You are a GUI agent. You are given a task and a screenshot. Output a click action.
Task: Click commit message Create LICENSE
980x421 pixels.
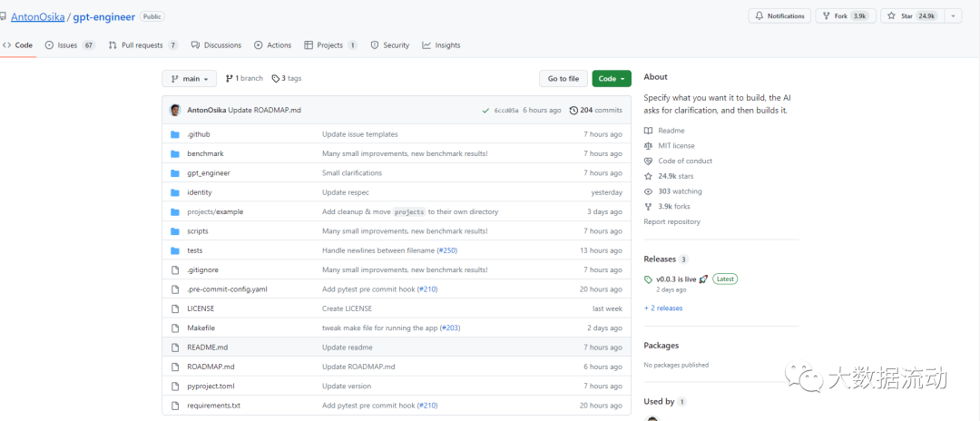click(x=347, y=308)
